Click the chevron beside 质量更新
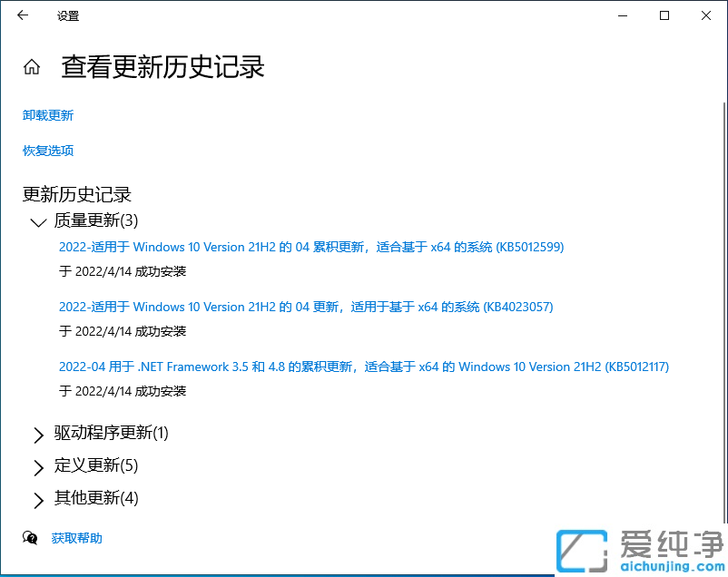Screen dimensions: 728x577 click(37, 221)
